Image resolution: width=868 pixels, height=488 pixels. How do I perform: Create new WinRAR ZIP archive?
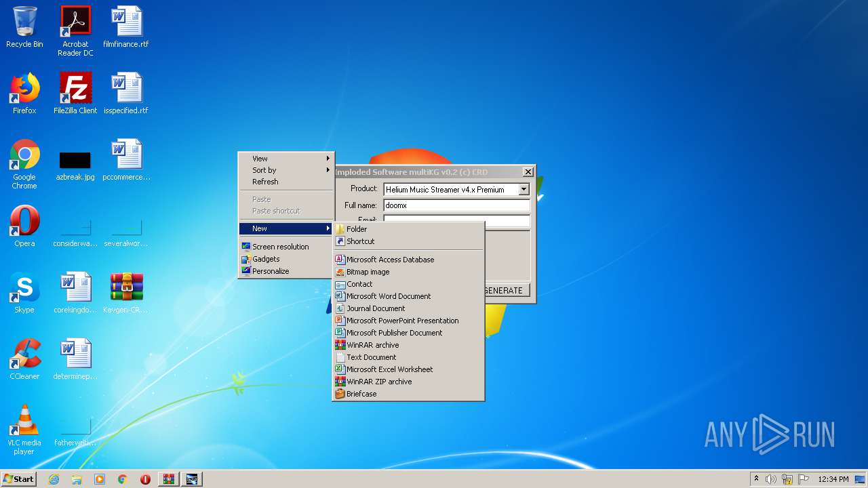pyautogui.click(x=408, y=382)
